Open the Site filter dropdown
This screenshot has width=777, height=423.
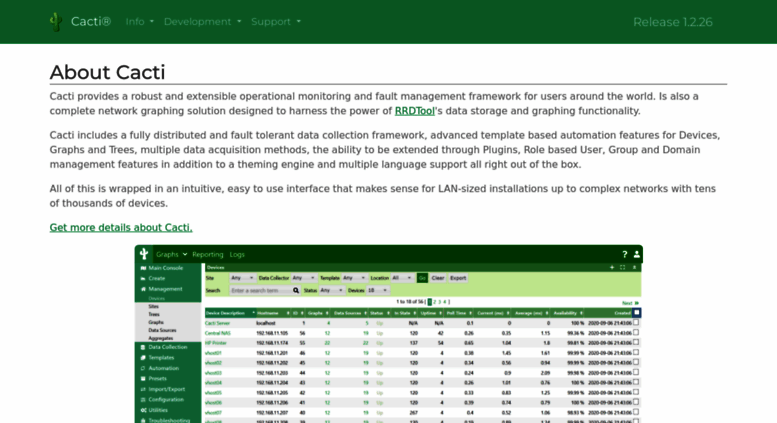click(242, 278)
